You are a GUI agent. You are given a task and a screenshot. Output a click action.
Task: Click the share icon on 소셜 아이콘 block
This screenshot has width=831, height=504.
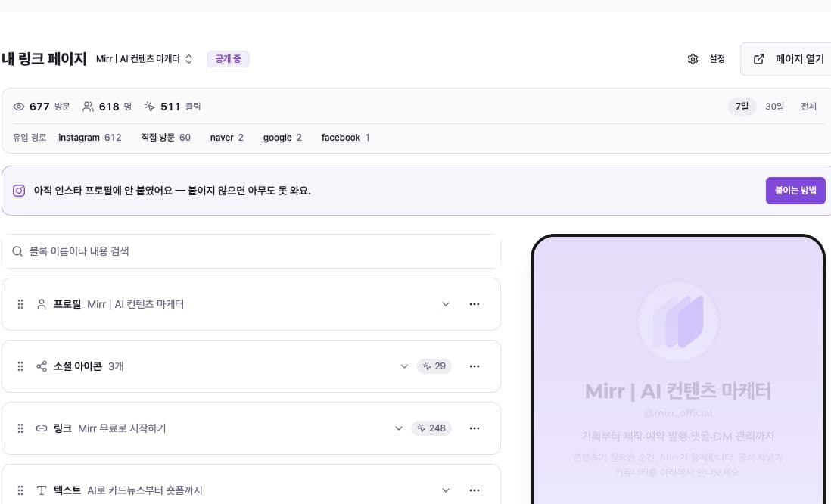[x=42, y=366]
